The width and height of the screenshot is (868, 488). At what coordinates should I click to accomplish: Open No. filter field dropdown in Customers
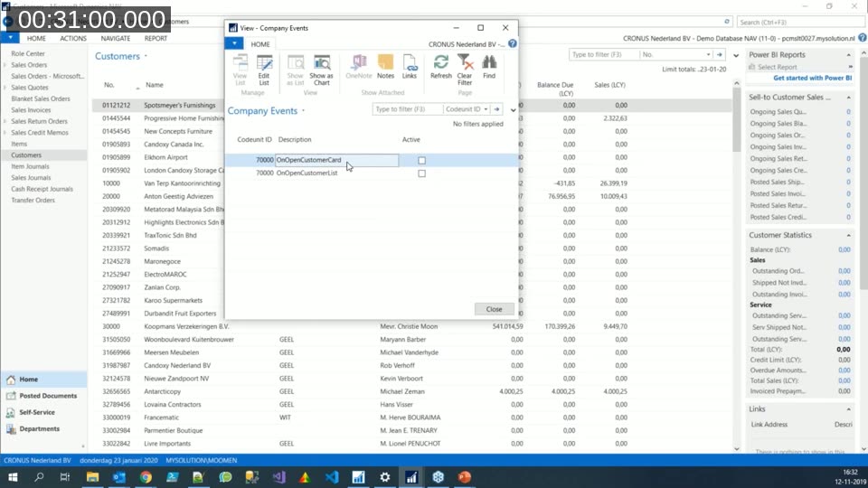click(x=708, y=55)
